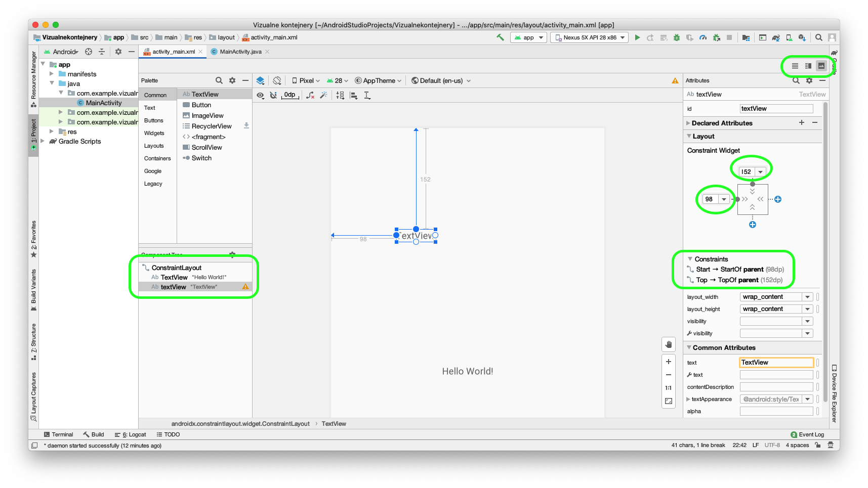Switch to Code-only view mode
Image resolution: width=868 pixels, height=488 pixels.
(x=795, y=66)
